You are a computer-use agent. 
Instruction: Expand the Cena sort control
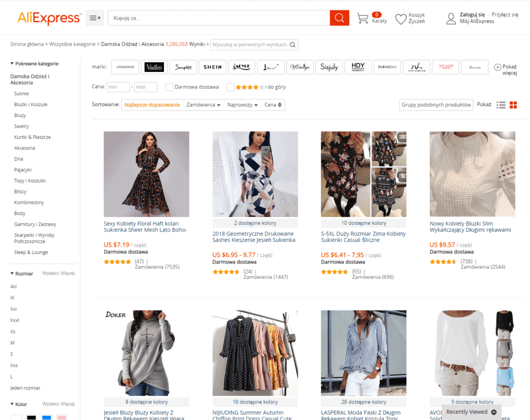[x=273, y=105]
